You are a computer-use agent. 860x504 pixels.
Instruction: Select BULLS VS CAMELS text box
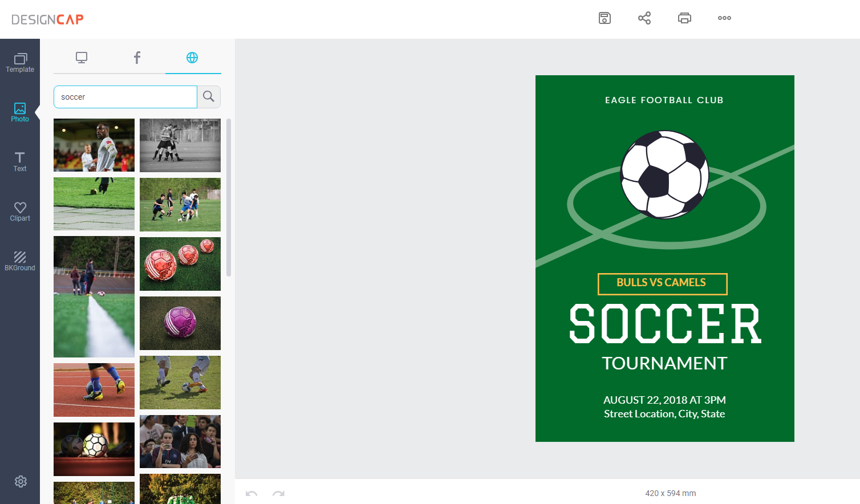(x=662, y=284)
